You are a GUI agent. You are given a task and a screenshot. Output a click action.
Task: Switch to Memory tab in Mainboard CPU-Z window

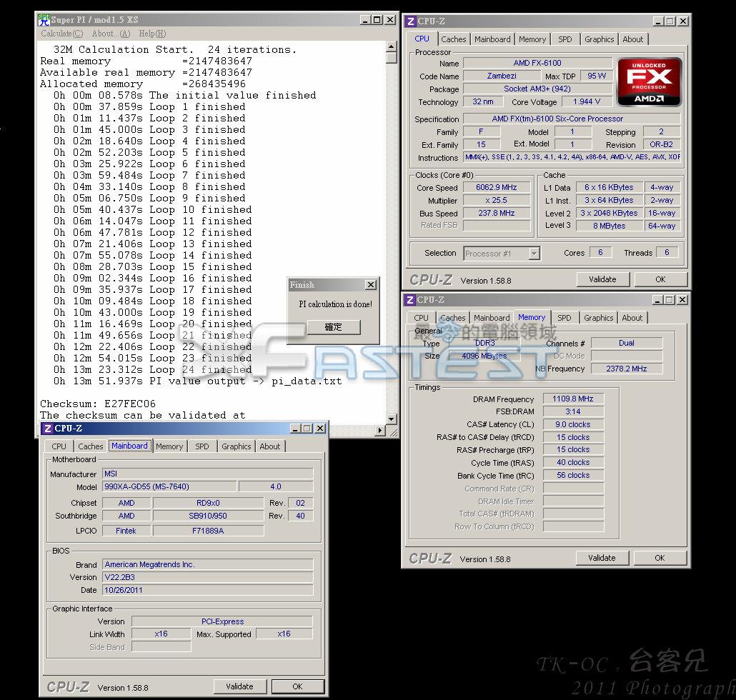coord(169,446)
